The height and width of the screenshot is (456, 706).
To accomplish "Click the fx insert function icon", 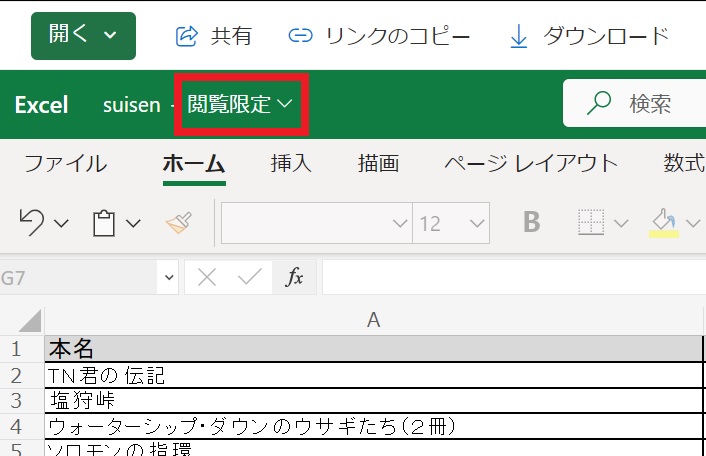I will coord(294,277).
